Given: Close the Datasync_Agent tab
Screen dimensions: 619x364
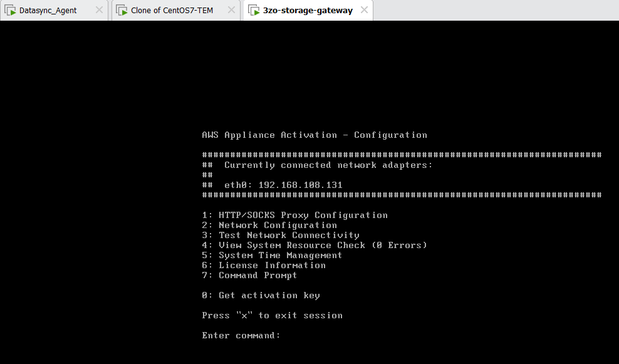Looking at the screenshot, I should click(x=99, y=10).
